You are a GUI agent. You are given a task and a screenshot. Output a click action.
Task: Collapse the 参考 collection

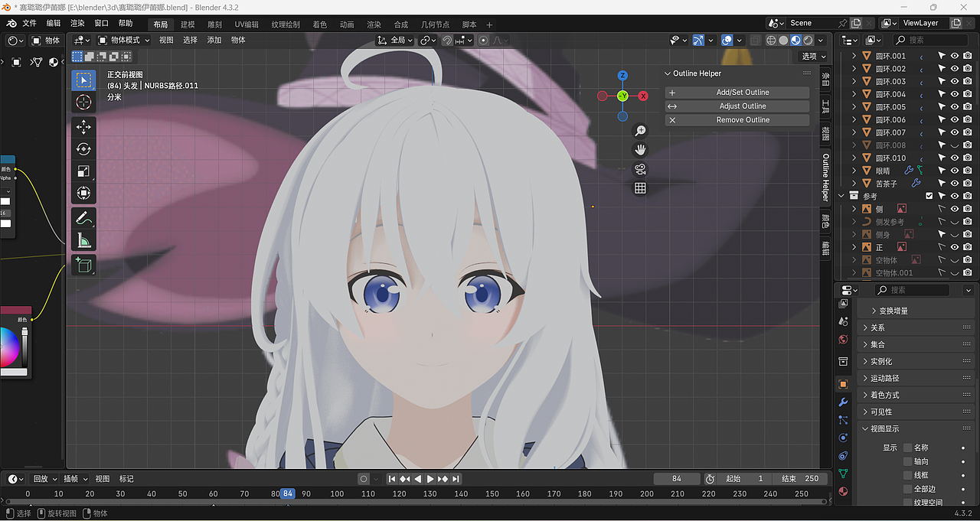[x=840, y=195]
